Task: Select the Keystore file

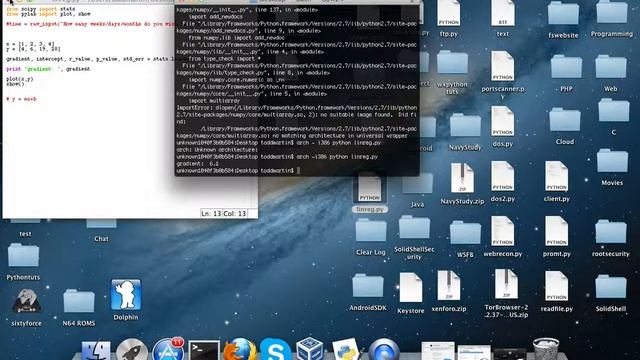Action: click(x=411, y=287)
